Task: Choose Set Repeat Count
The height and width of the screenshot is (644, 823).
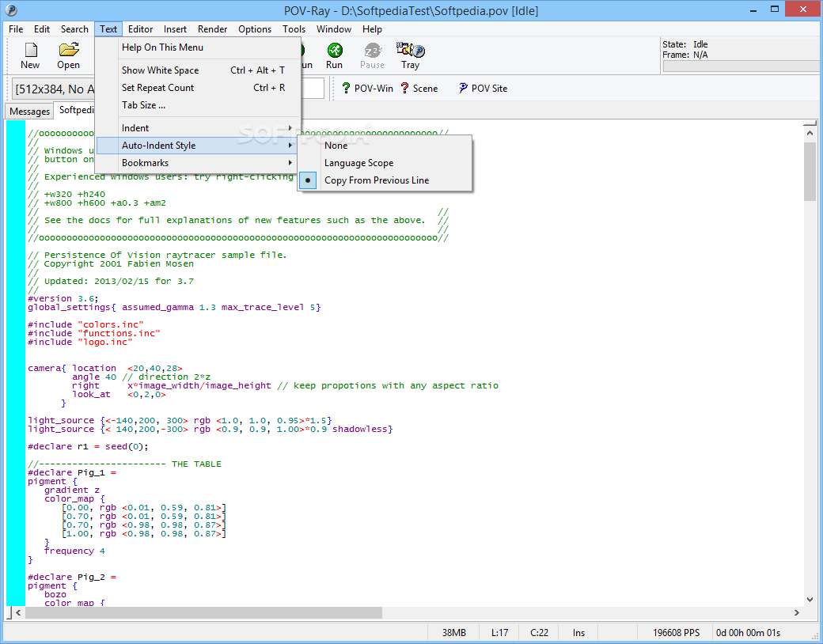Action: pyautogui.click(x=198, y=88)
